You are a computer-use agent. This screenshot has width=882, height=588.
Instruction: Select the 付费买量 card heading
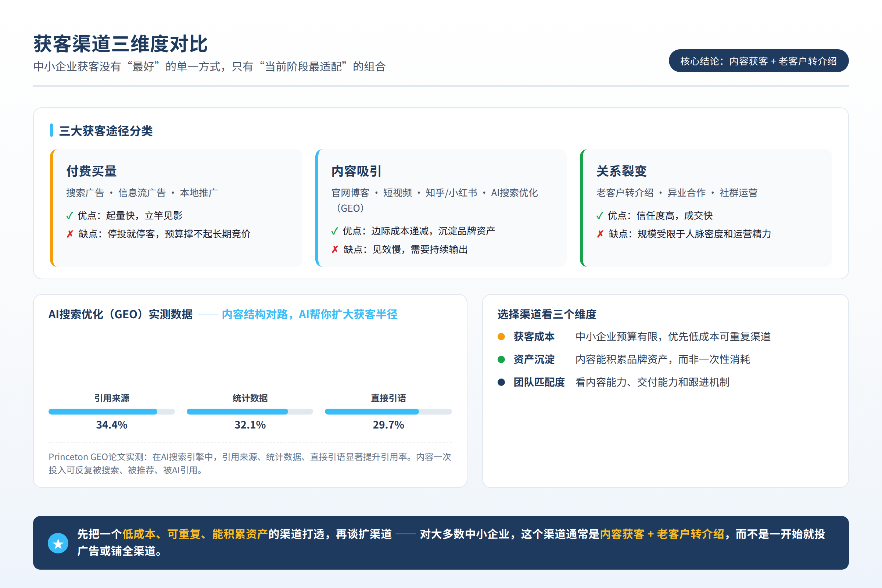92,171
